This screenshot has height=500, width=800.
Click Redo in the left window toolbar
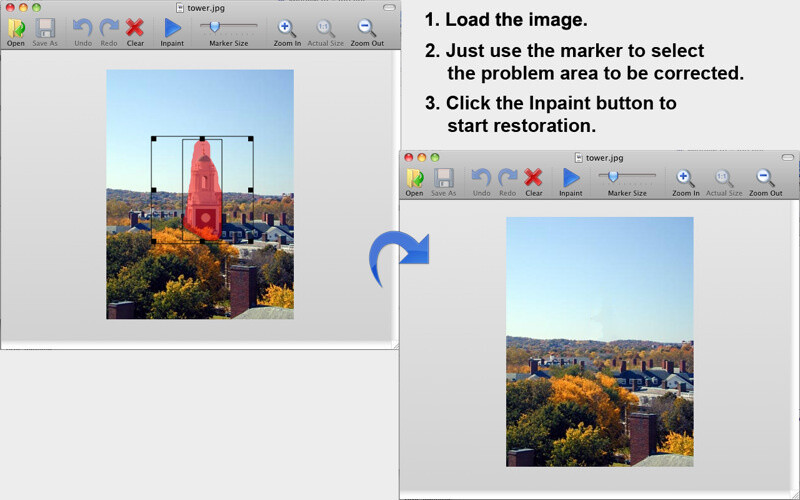(109, 32)
